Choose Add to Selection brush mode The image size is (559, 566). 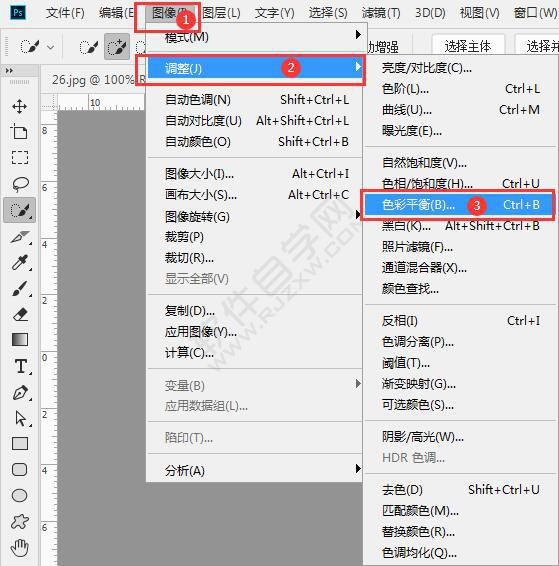pos(117,47)
